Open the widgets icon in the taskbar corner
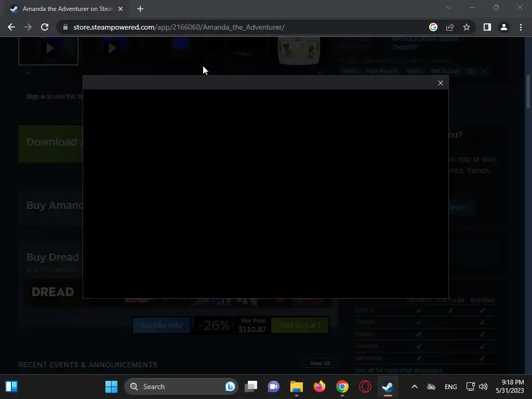Image resolution: width=532 pixels, height=399 pixels. [11, 387]
